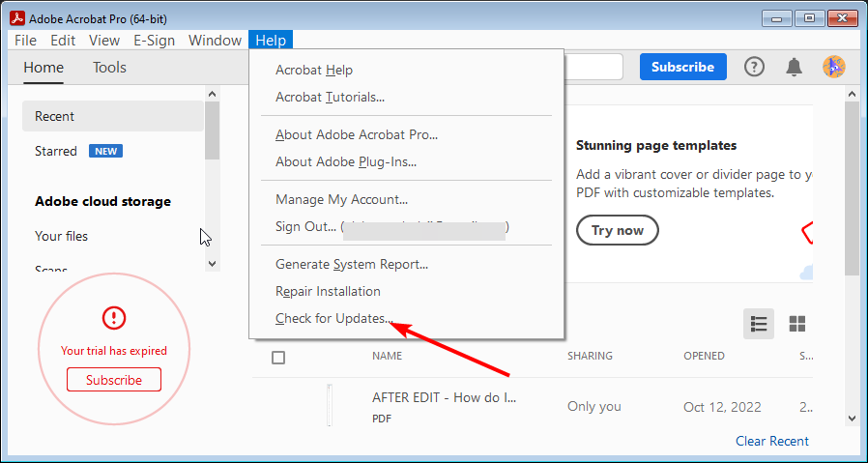868x463 pixels.
Task: Choose Sign Out menu entry
Action: [x=406, y=226]
